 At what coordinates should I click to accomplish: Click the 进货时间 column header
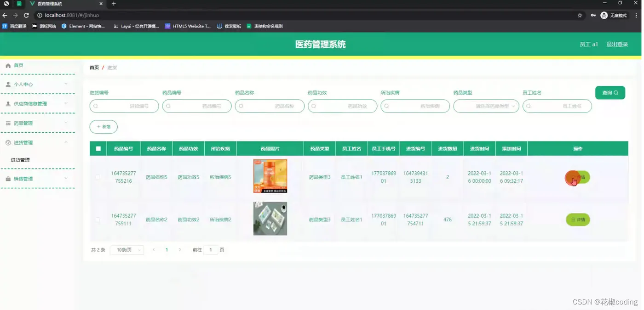[x=479, y=149]
